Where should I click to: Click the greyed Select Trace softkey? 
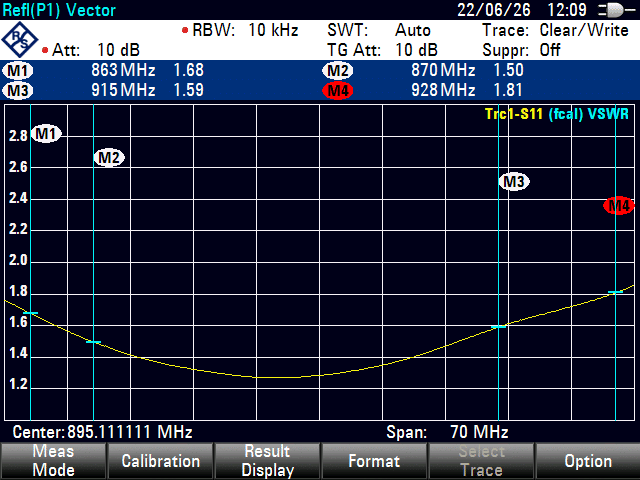click(481, 461)
